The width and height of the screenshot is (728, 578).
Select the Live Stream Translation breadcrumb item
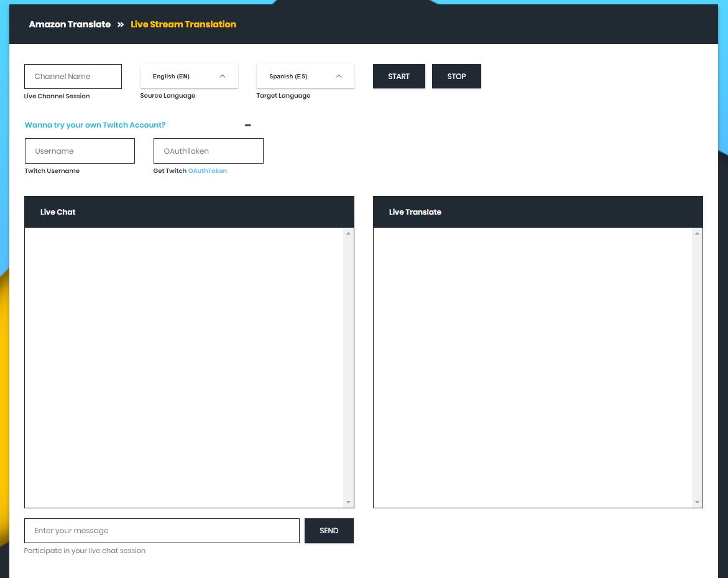(183, 24)
